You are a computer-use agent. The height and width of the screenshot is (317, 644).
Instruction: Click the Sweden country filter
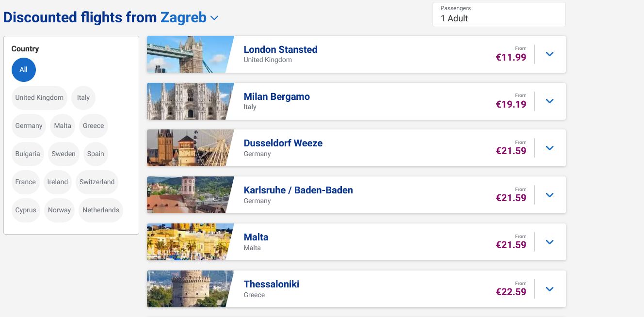(x=64, y=154)
